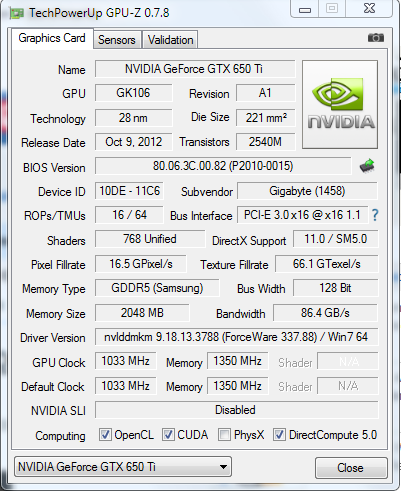Click the Texture Fillrate field 66.1 GTexel/s

327,264
